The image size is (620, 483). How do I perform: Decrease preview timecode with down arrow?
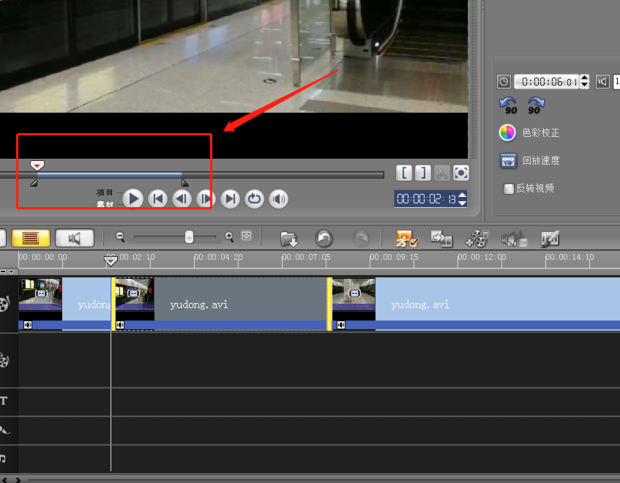click(462, 203)
